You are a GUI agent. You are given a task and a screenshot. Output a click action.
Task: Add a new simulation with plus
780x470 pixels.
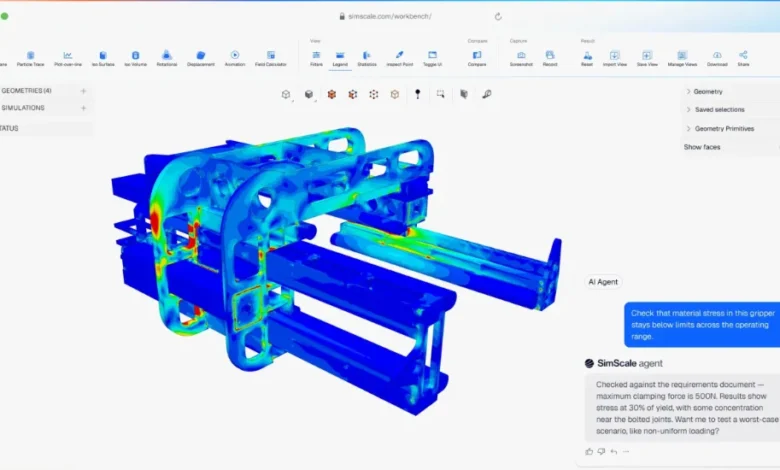point(84,108)
